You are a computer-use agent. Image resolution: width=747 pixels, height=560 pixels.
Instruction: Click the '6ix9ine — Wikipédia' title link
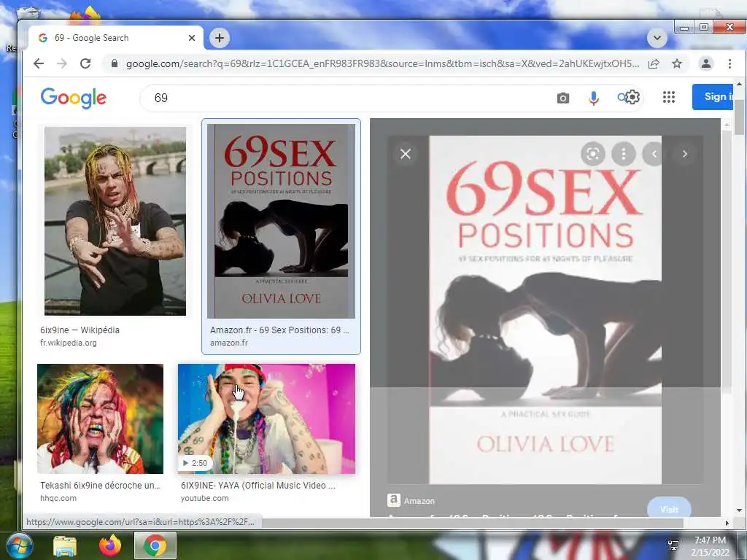[x=80, y=330]
